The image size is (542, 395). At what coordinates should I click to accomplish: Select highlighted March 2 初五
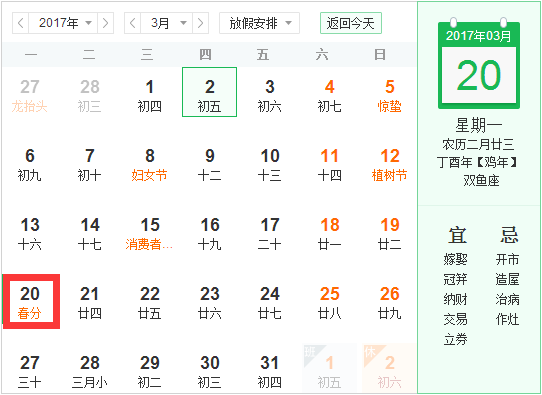[209, 92]
